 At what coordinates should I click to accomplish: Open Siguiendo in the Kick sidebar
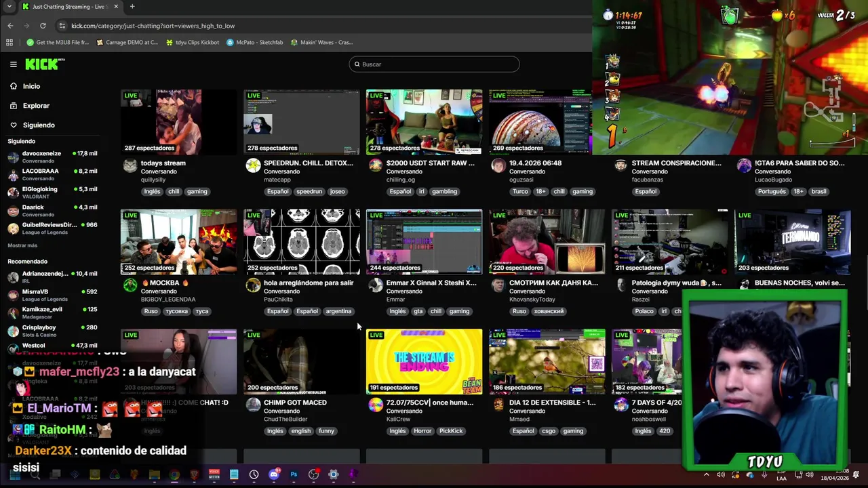point(33,125)
